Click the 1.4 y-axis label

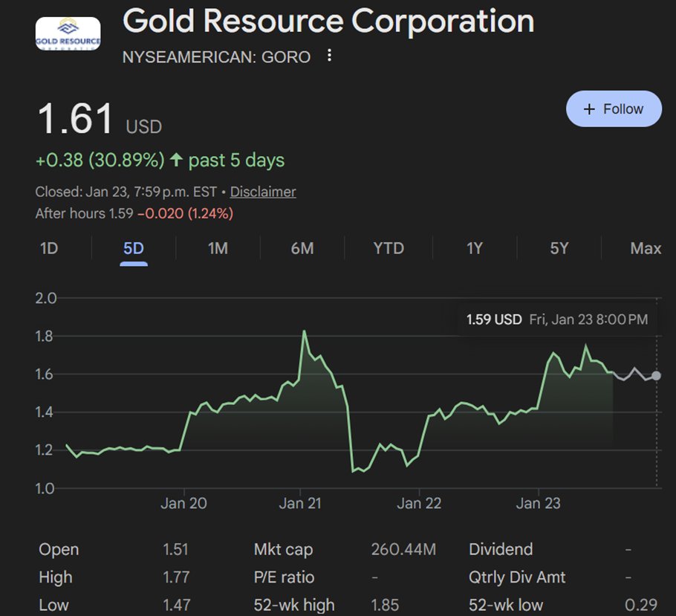click(x=45, y=412)
